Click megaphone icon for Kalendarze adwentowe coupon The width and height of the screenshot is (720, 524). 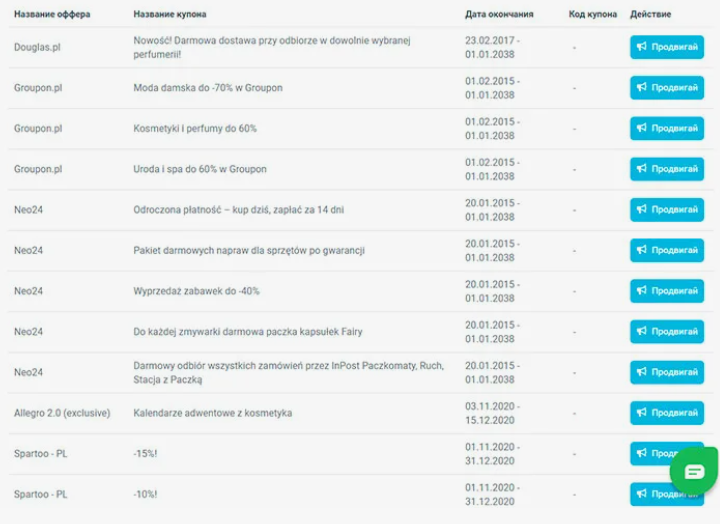(x=641, y=412)
